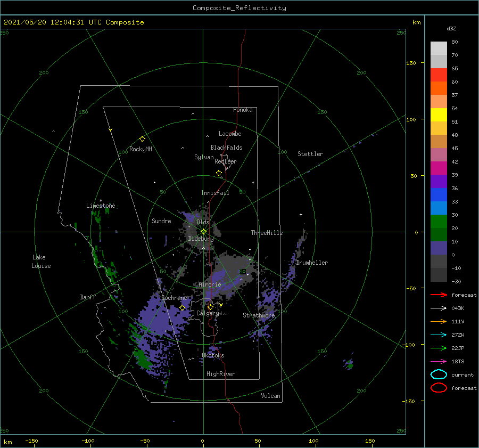Screen dimensions: 479x448
Task: Click the RedDeer city label
Action: pos(226,161)
